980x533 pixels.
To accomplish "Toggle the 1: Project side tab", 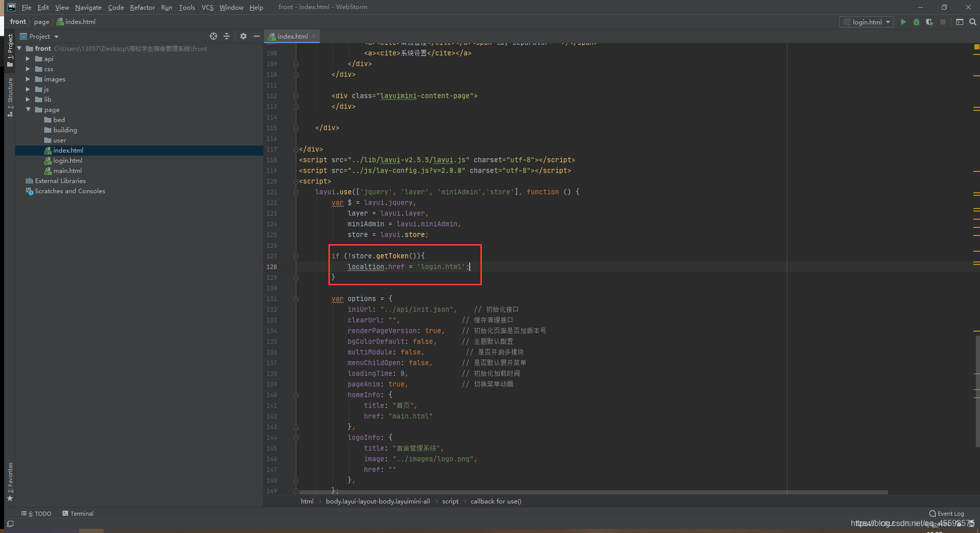I will point(10,50).
